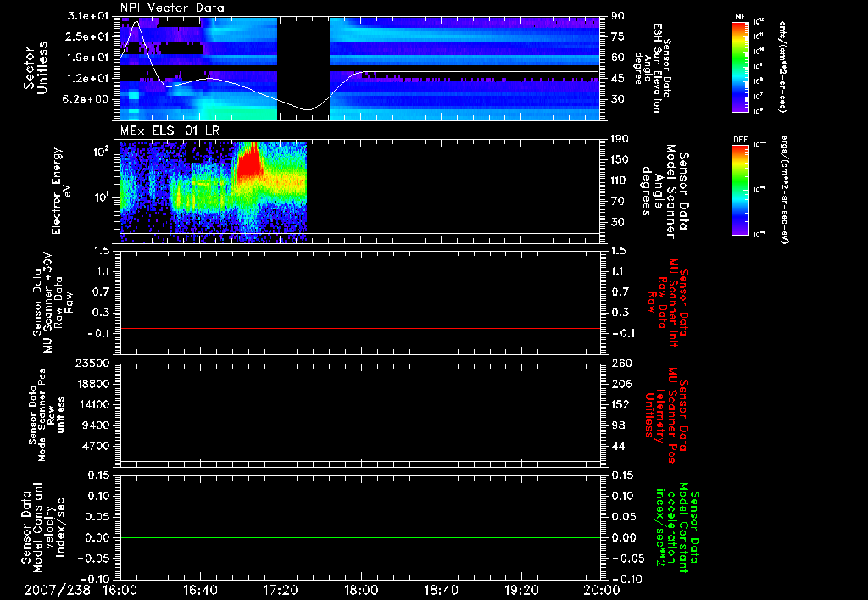The height and width of the screenshot is (600, 868).
Task: Click the red line in Scanner Pos panel
Action: pyautogui.click(x=360, y=431)
